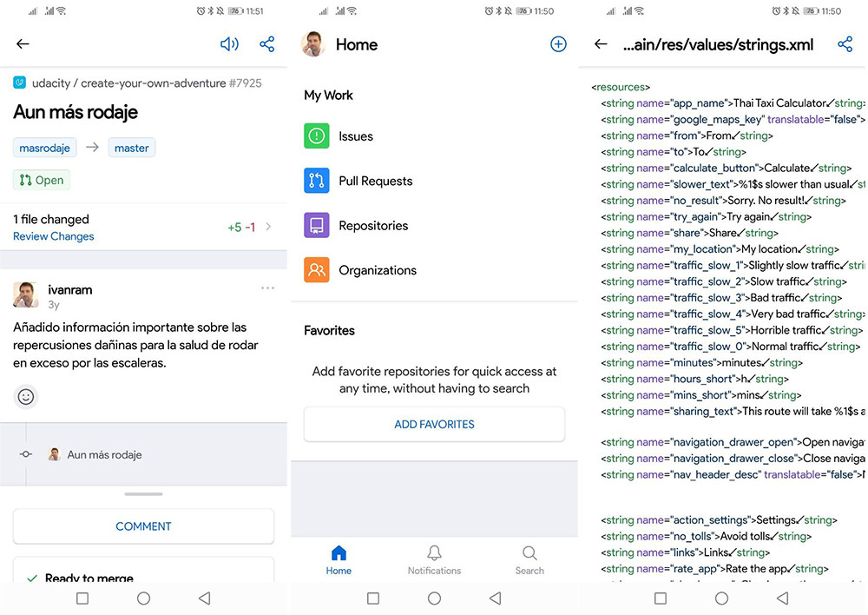Screen dimensions: 868x615
Task: Go back from the strings.xml viewer
Action: coord(601,43)
